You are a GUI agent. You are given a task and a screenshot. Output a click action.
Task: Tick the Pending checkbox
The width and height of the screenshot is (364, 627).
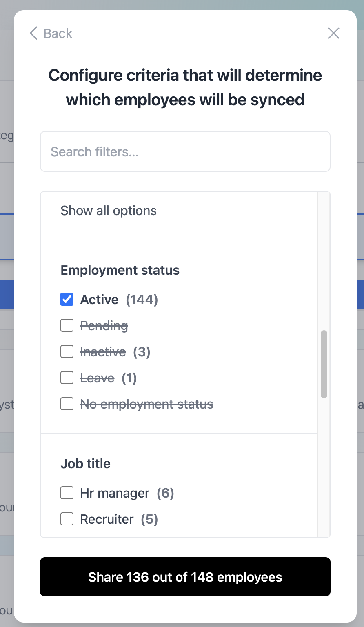(x=67, y=326)
